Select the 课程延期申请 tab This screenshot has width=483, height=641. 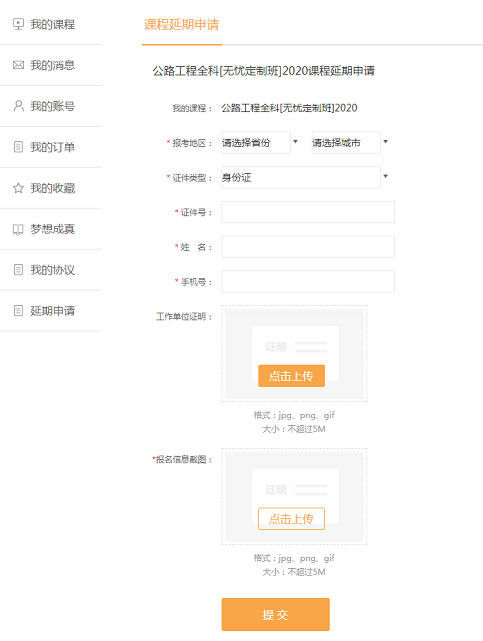click(182, 25)
